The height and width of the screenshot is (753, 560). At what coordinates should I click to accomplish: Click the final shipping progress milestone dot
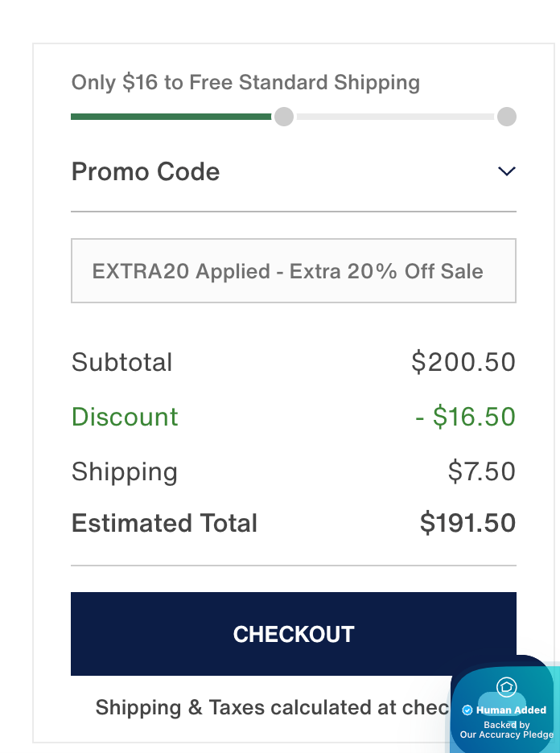point(506,117)
